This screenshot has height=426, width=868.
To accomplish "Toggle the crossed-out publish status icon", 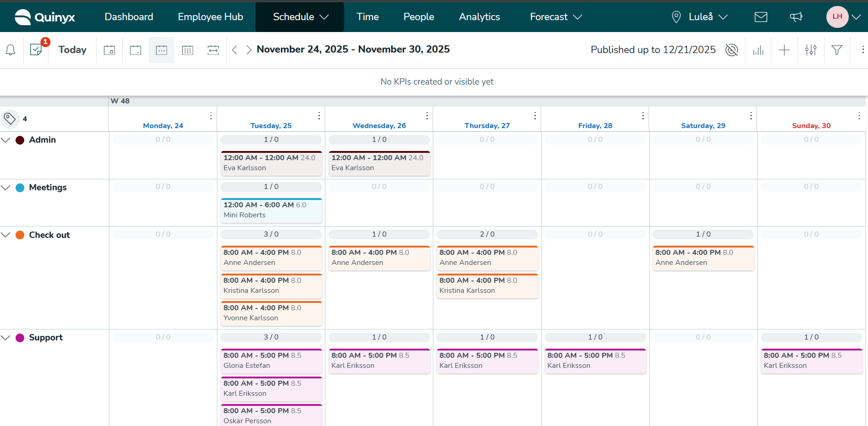I will pyautogui.click(x=732, y=50).
